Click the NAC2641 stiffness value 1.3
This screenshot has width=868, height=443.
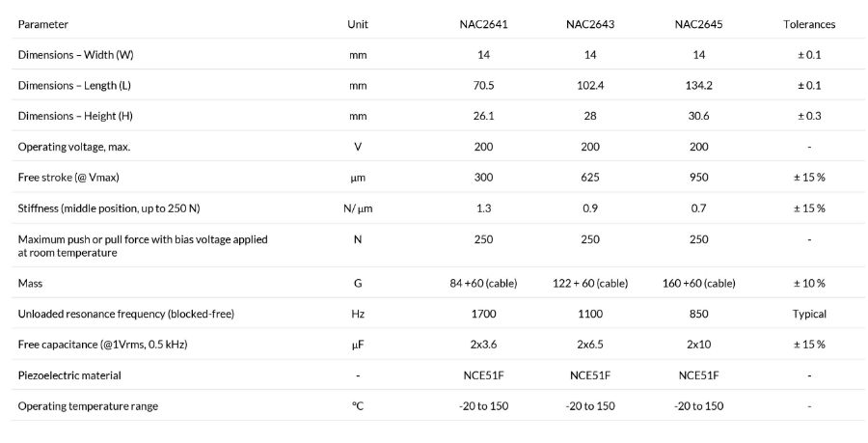pos(483,208)
